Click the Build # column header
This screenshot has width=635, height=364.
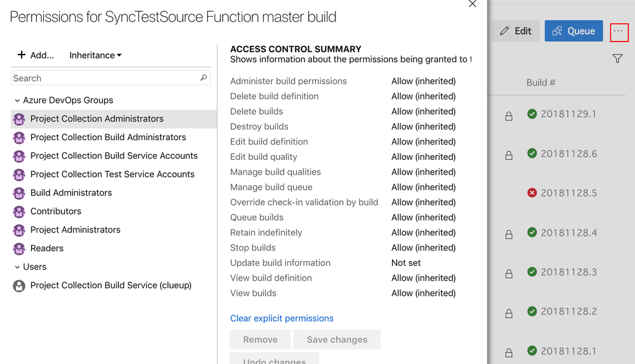coord(541,82)
